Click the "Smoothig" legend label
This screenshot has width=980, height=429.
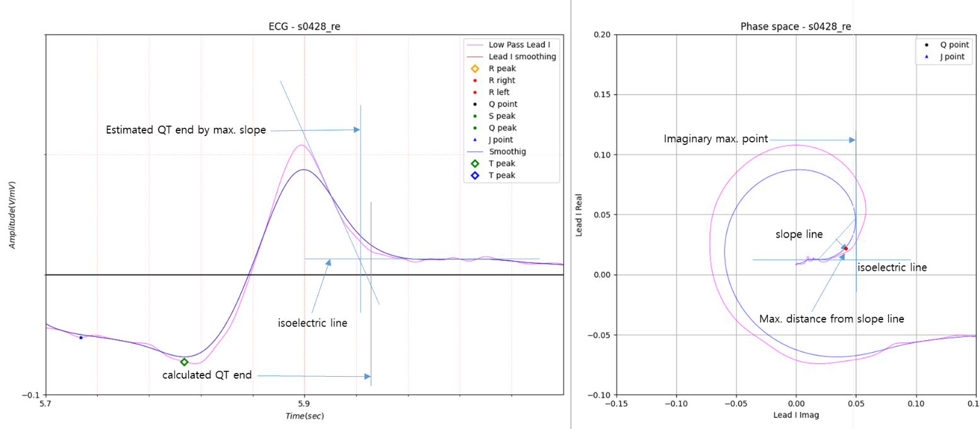(x=507, y=152)
